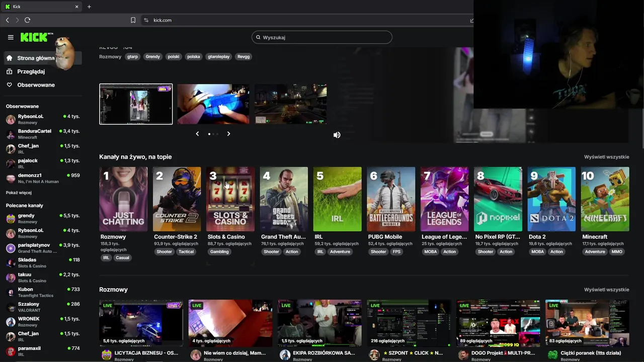The height and width of the screenshot is (362, 644).
Task: Open PUBG Mobile category card
Action: click(391, 199)
